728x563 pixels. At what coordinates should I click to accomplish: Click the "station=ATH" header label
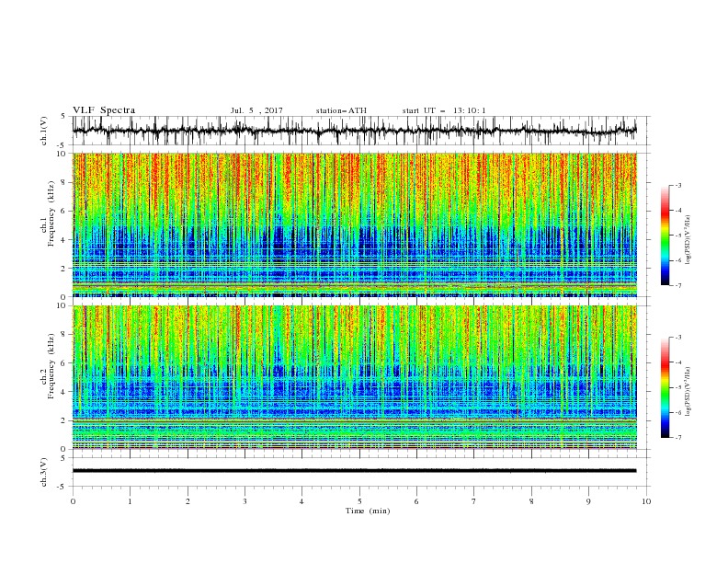[341, 110]
